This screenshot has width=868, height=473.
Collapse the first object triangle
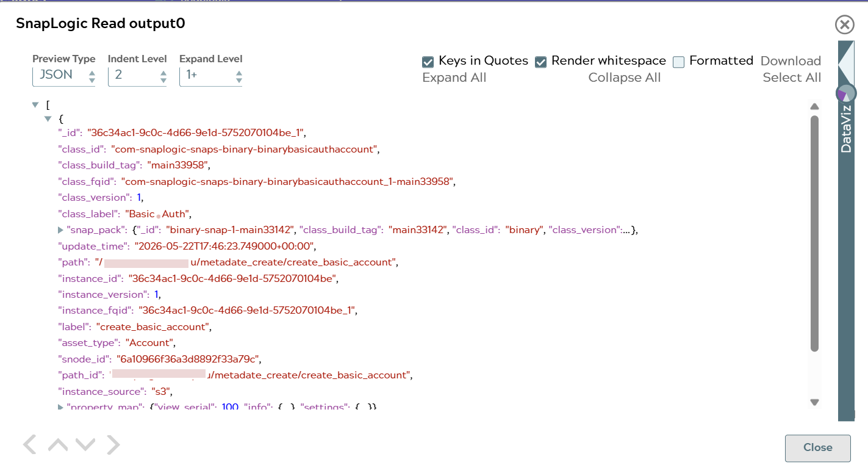[x=48, y=118]
